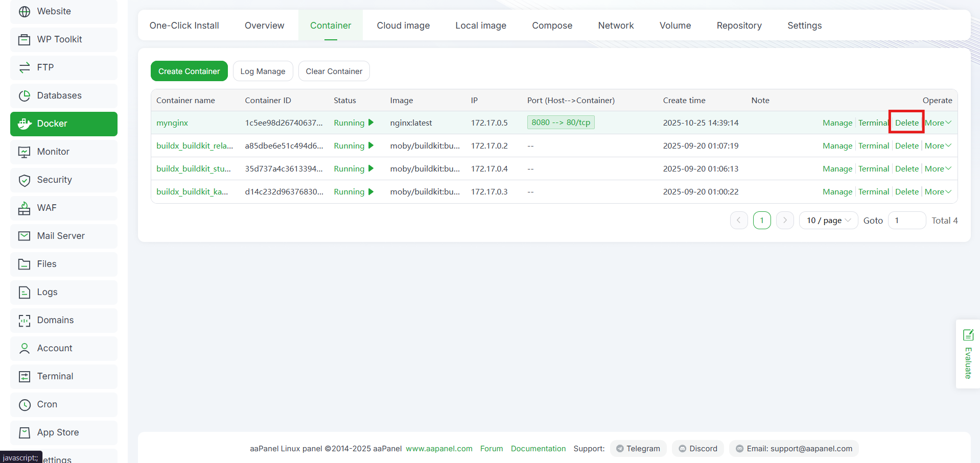980x463 pixels.
Task: Open the Documentation footer link
Action: click(x=538, y=449)
